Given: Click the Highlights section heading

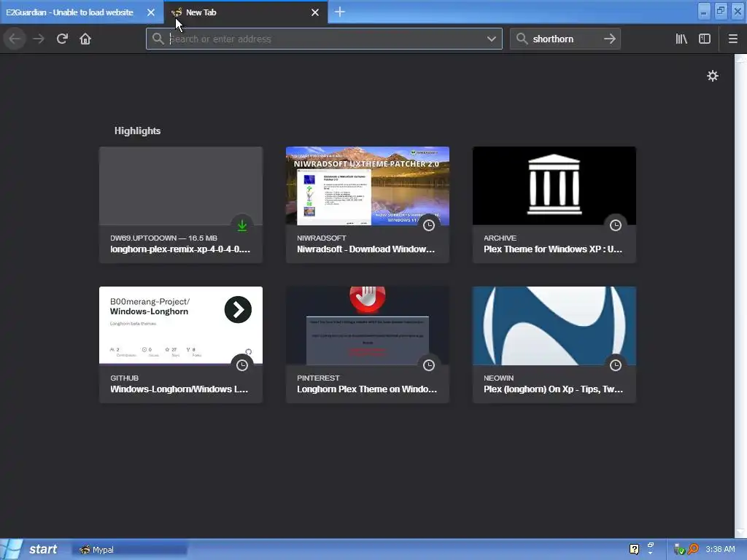Looking at the screenshot, I should click(137, 131).
